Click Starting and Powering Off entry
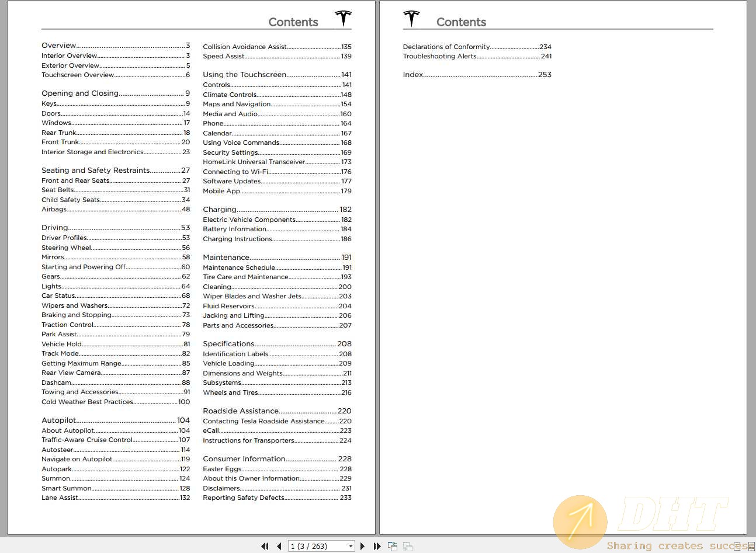 click(x=116, y=267)
